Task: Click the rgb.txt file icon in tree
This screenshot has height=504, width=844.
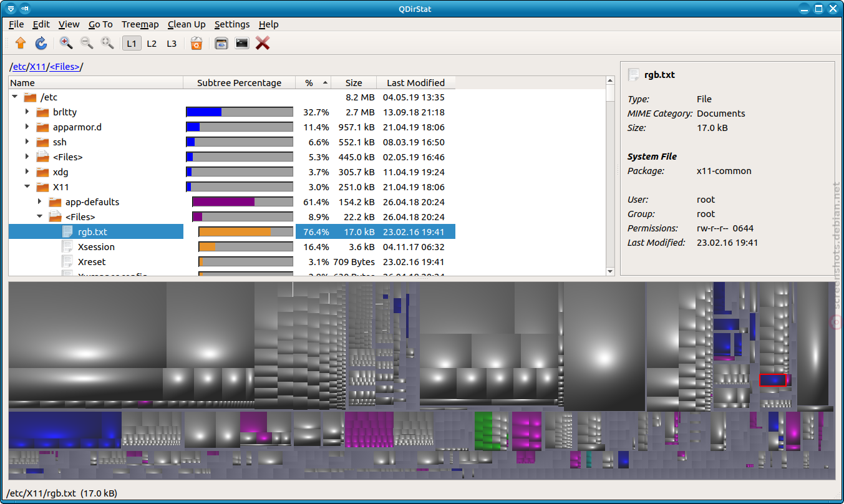Action: tap(67, 232)
